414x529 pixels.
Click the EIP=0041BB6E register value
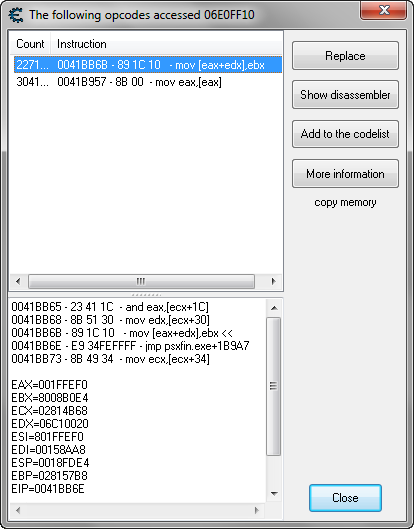tap(48, 489)
